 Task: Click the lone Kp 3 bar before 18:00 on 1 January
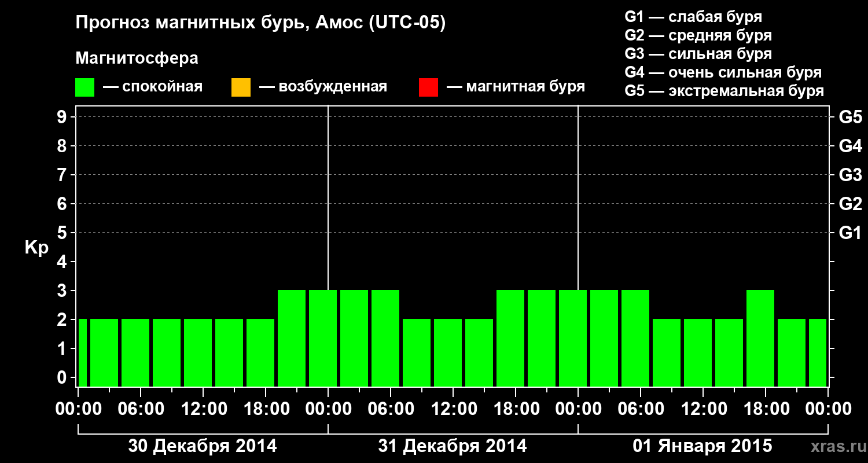pyautogui.click(x=760, y=338)
